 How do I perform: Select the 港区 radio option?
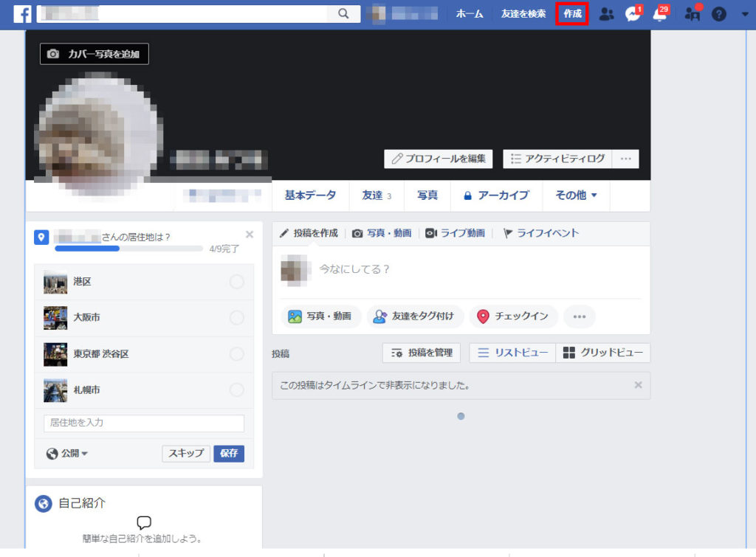point(236,282)
